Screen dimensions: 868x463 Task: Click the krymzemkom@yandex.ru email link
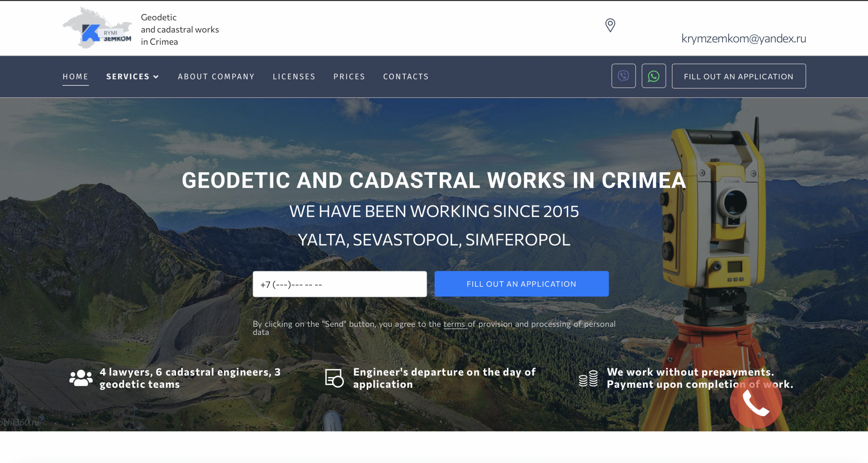(x=743, y=39)
